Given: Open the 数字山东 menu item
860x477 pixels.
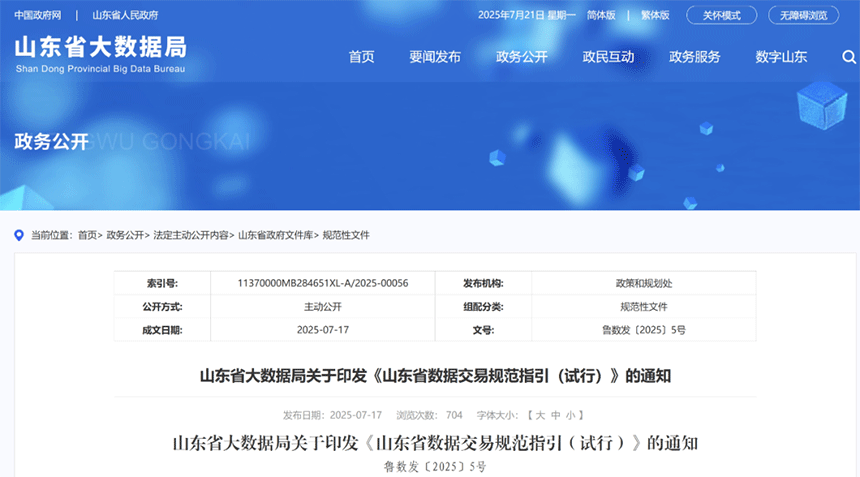Looking at the screenshot, I should 781,57.
